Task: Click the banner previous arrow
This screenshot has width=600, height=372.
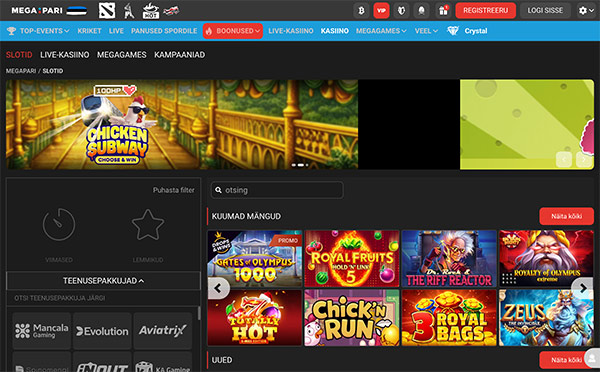Action: [564, 159]
